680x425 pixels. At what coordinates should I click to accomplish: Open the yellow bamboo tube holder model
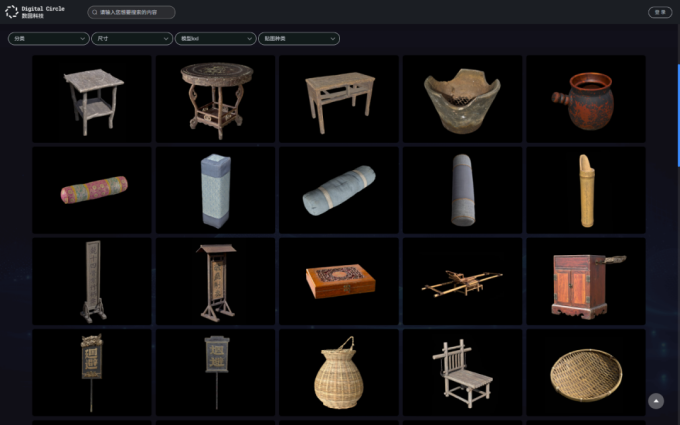(x=586, y=190)
